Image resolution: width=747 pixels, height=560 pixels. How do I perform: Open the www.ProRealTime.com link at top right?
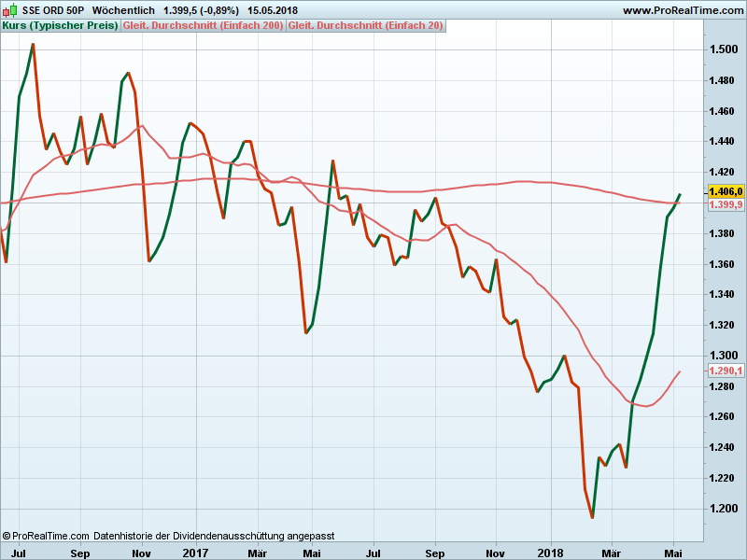coord(682,10)
